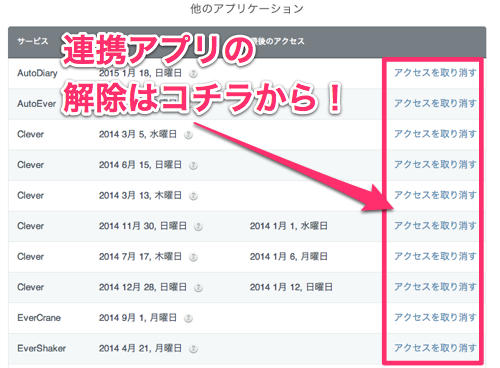
Task: Click Clever name in the 2014 11月 30 row
Action: pos(30,226)
